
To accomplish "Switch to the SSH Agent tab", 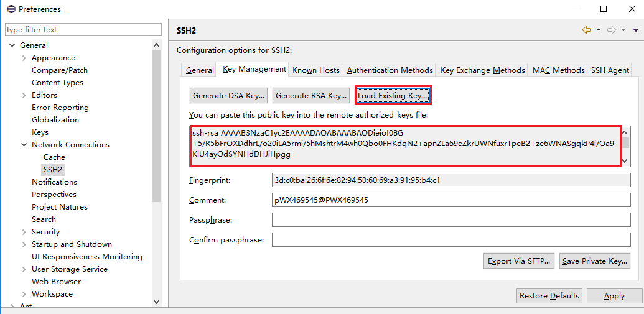I will pos(610,70).
